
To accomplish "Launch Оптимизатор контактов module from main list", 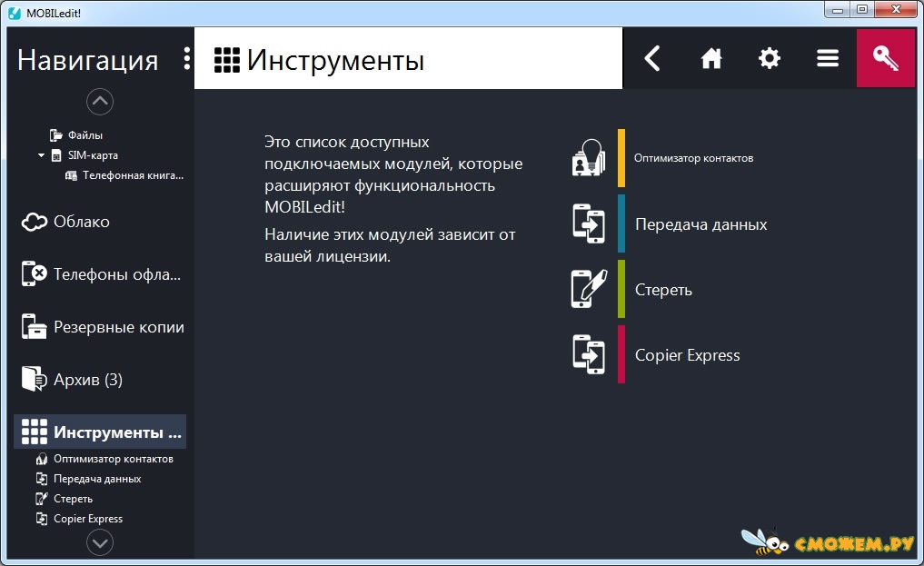I will click(693, 158).
